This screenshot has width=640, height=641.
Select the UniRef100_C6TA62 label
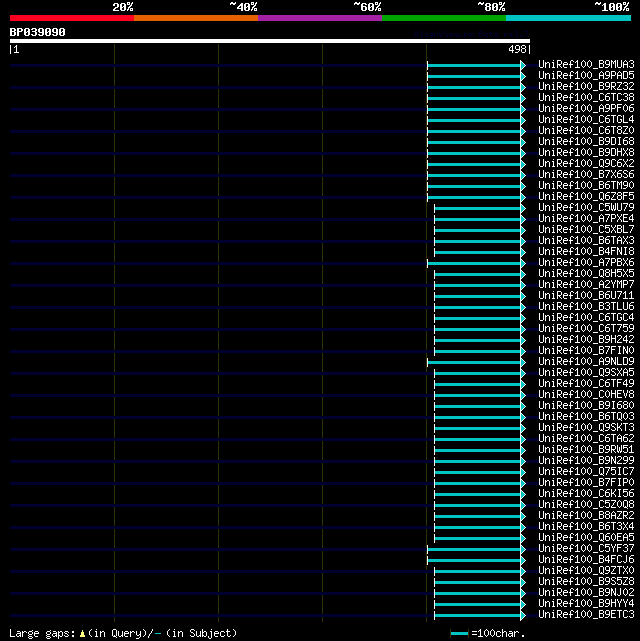(586, 439)
